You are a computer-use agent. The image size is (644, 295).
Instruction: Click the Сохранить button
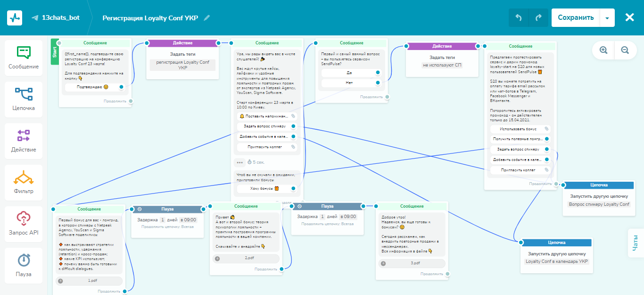tap(576, 17)
